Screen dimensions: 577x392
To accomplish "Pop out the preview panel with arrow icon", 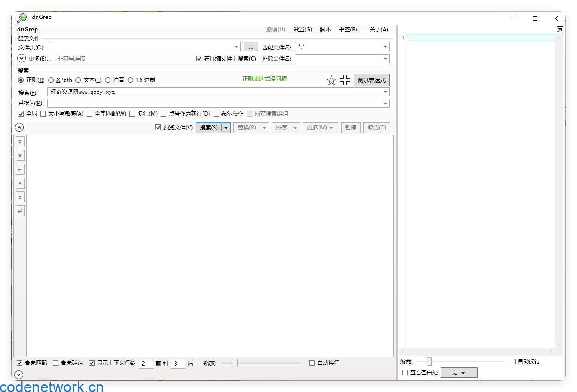I will pos(559,29).
